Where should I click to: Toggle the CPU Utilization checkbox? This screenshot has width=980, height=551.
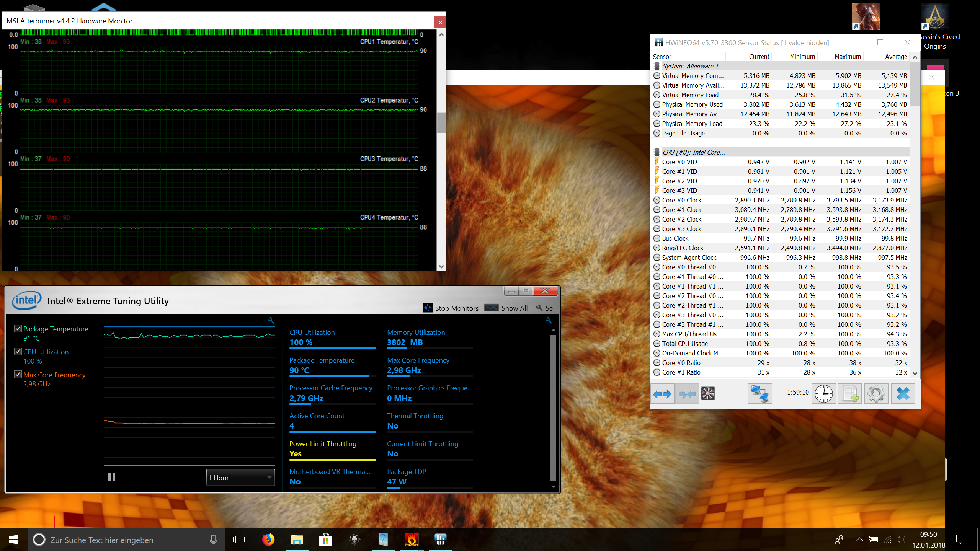pyautogui.click(x=18, y=351)
